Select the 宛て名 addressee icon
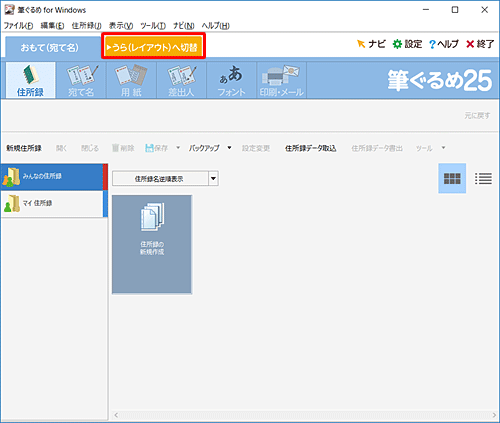Screen dimensions: 500x423 81,80
